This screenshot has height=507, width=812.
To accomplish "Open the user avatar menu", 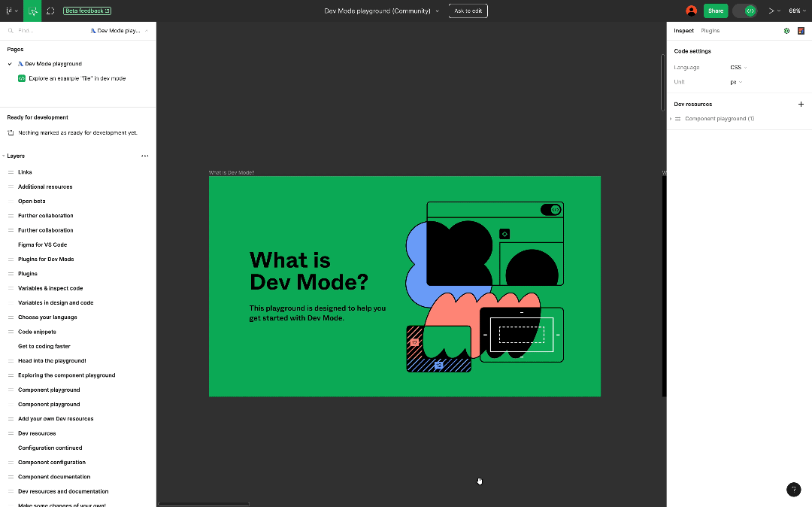I will 691,11.
